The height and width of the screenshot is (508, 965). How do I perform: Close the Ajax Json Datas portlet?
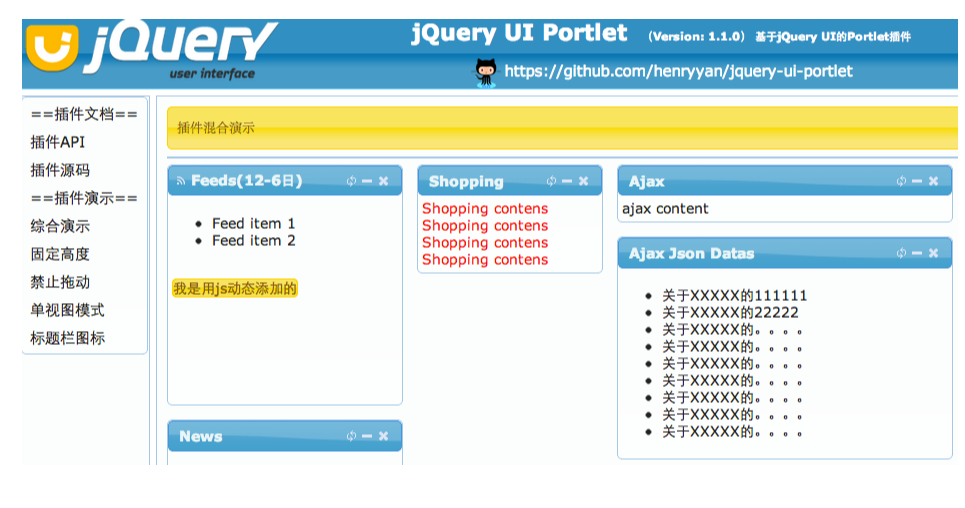click(934, 253)
